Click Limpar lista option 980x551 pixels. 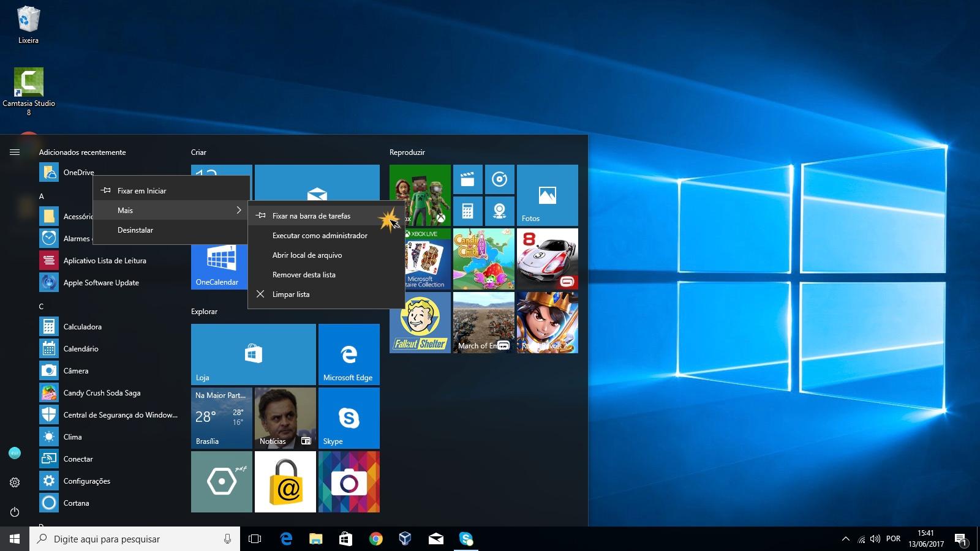pos(291,294)
